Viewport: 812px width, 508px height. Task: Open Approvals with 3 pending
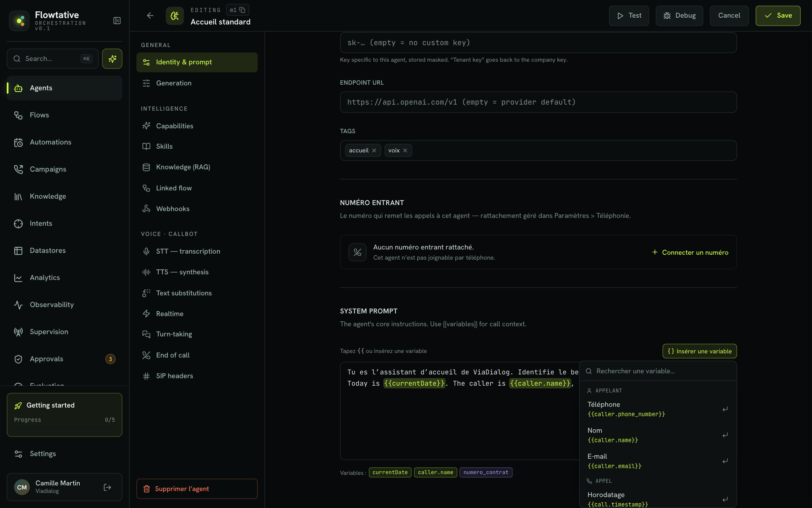(65, 359)
